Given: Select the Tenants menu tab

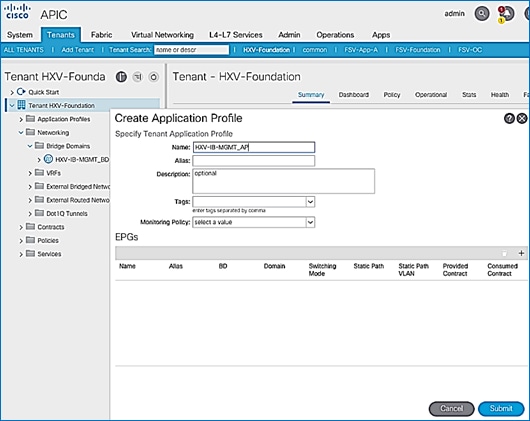Looking at the screenshot, I should pos(61,35).
